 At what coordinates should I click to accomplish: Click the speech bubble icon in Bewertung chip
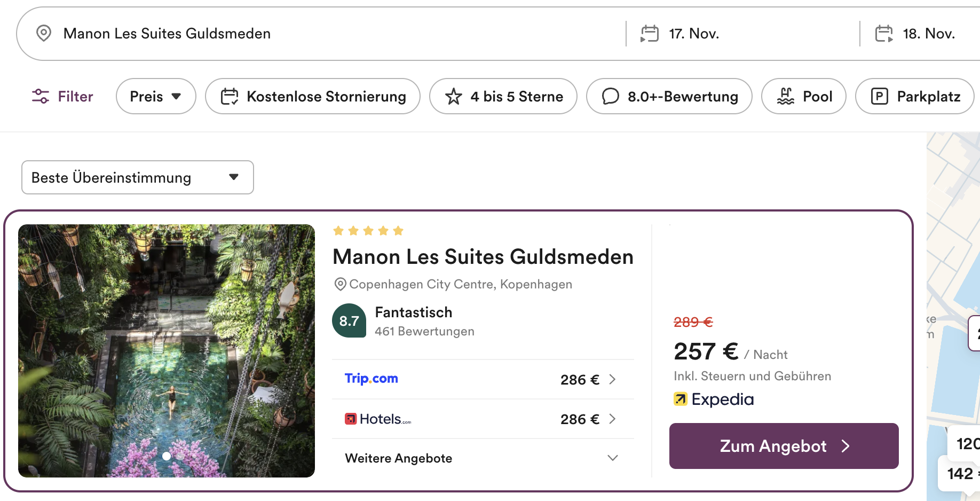(611, 96)
